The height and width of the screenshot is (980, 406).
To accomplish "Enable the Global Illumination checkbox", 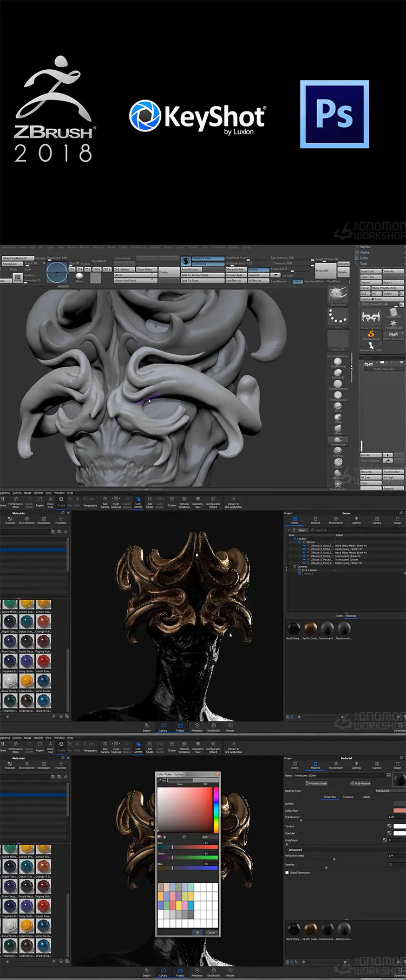I will 287,872.
